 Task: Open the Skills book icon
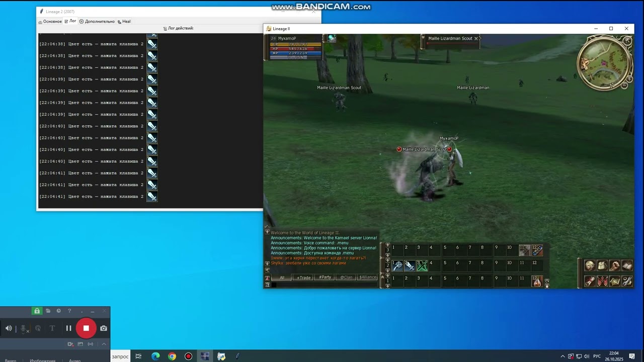point(627,265)
